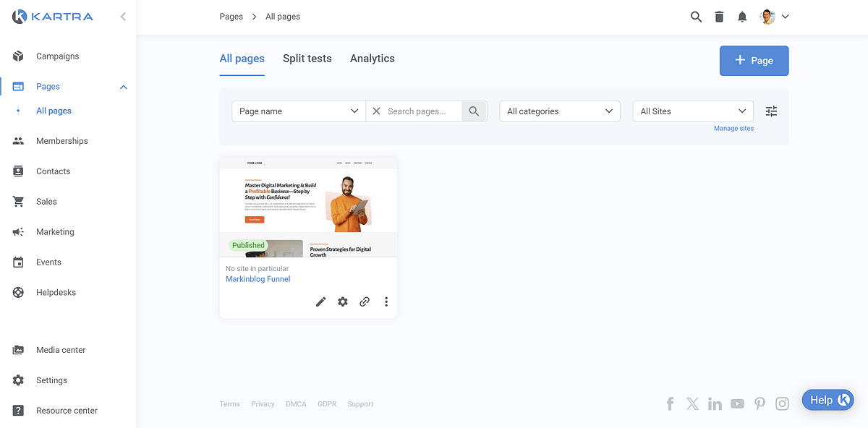Open Markinblog Funnel more options dots
The image size is (868, 428).
pyautogui.click(x=386, y=301)
